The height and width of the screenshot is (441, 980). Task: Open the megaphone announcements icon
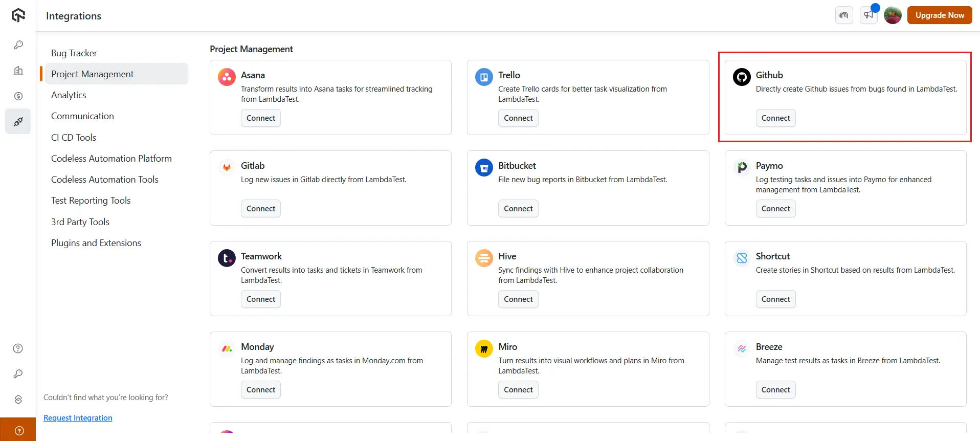point(868,15)
